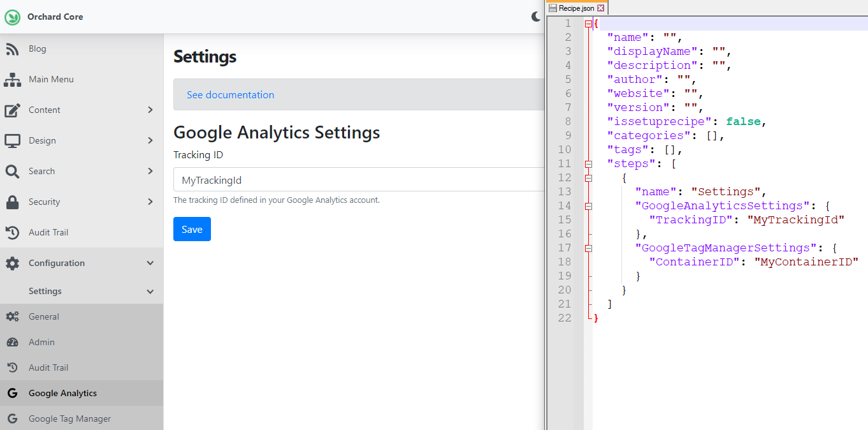Click the Blog RSS icon
868x430 pixels.
coord(12,49)
